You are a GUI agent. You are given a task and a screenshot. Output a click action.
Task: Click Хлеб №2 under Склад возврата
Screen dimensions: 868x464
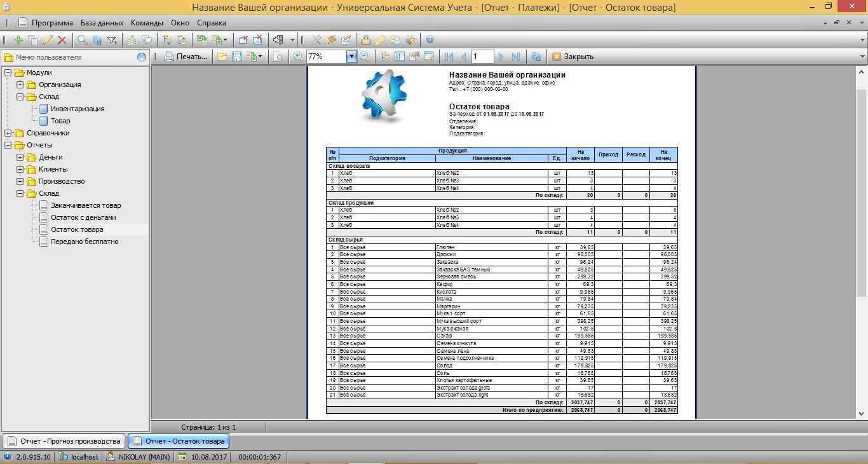[x=447, y=173]
